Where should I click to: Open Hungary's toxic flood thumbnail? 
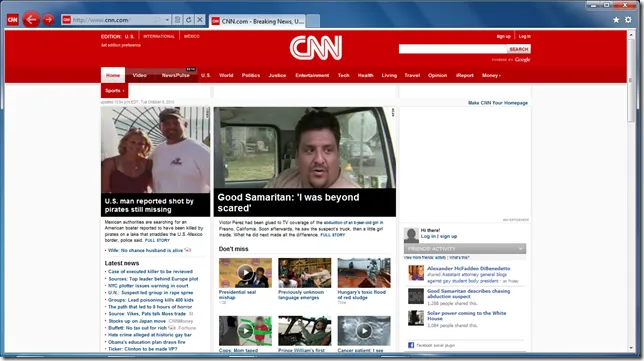click(364, 273)
